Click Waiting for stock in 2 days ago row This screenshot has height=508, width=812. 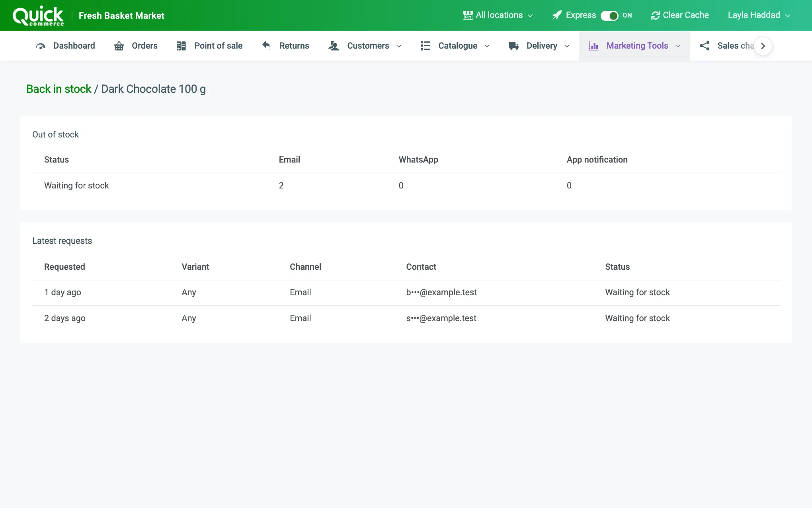[637, 318]
